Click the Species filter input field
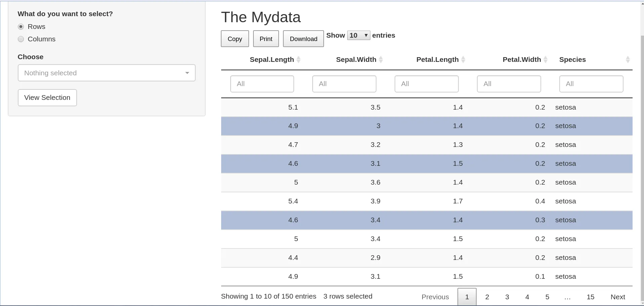Screen dimensions: 644x306 click(591, 84)
